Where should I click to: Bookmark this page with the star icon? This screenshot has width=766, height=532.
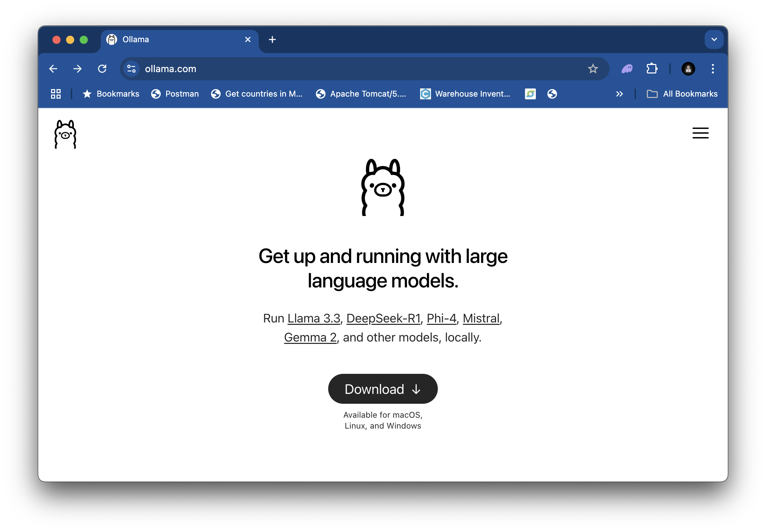click(593, 69)
